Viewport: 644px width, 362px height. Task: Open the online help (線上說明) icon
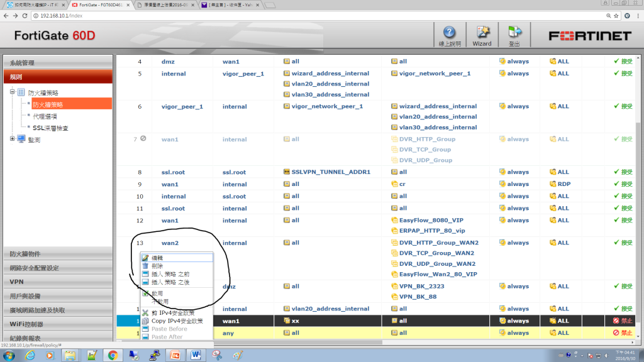(x=449, y=35)
